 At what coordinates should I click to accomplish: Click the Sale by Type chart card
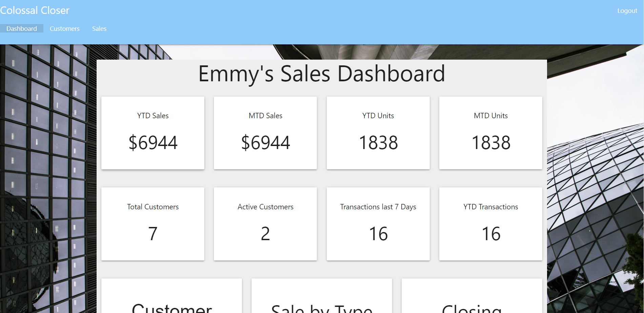tap(322, 296)
